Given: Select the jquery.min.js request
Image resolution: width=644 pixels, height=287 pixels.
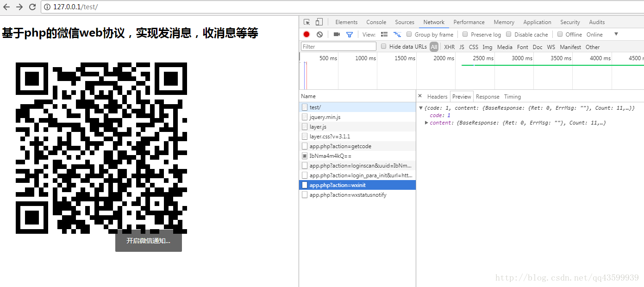Looking at the screenshot, I should click(357, 117).
